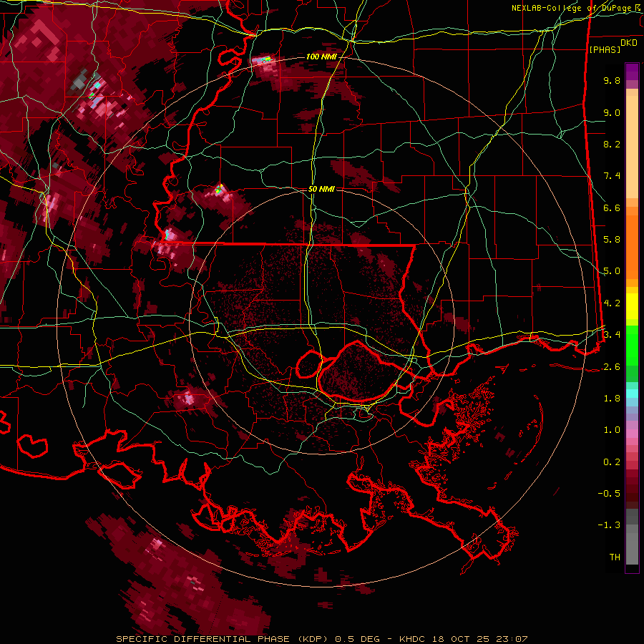
Task: Click the -0.5 color scale label
Action: (609, 494)
